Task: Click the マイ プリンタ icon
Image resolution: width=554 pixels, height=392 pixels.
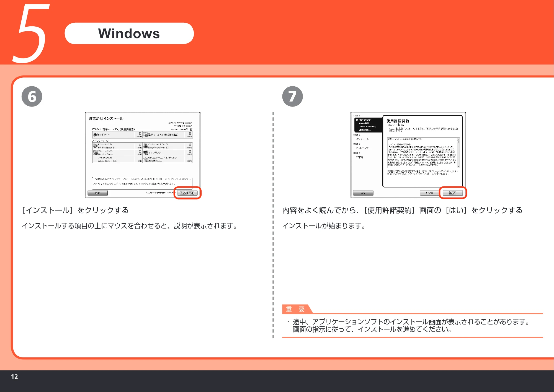Action: click(145, 152)
